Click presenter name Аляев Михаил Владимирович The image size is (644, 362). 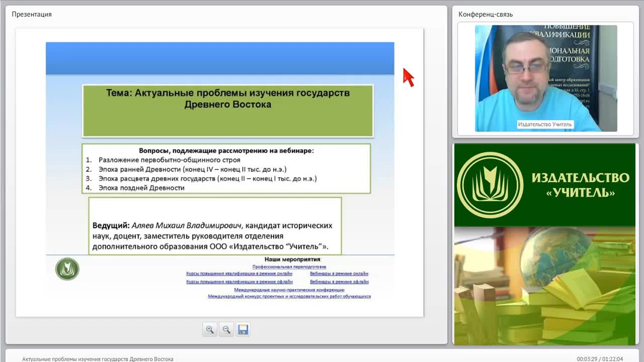(187, 226)
